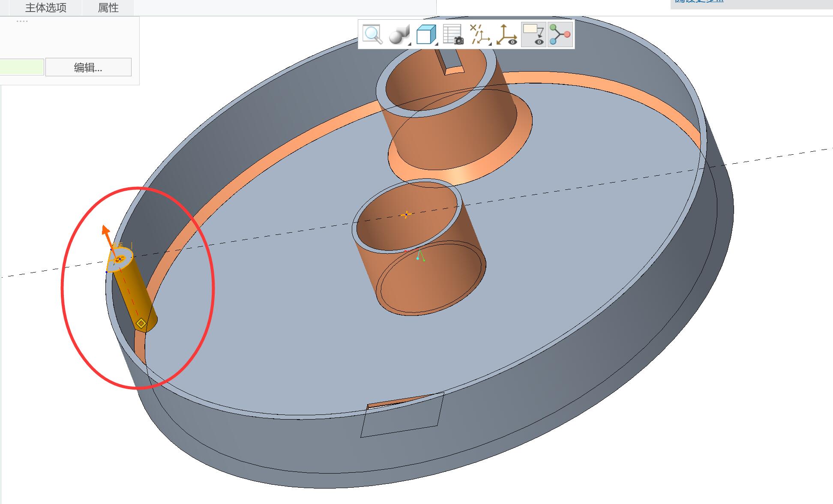Open the datum display filters icon
The width and height of the screenshot is (833, 504).
[x=479, y=34]
